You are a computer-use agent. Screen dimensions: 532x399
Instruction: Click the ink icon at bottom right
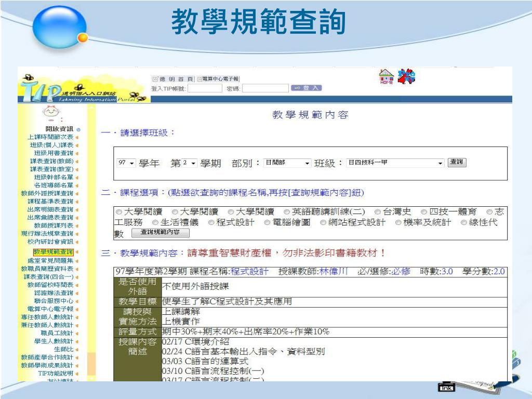coord(446,387)
